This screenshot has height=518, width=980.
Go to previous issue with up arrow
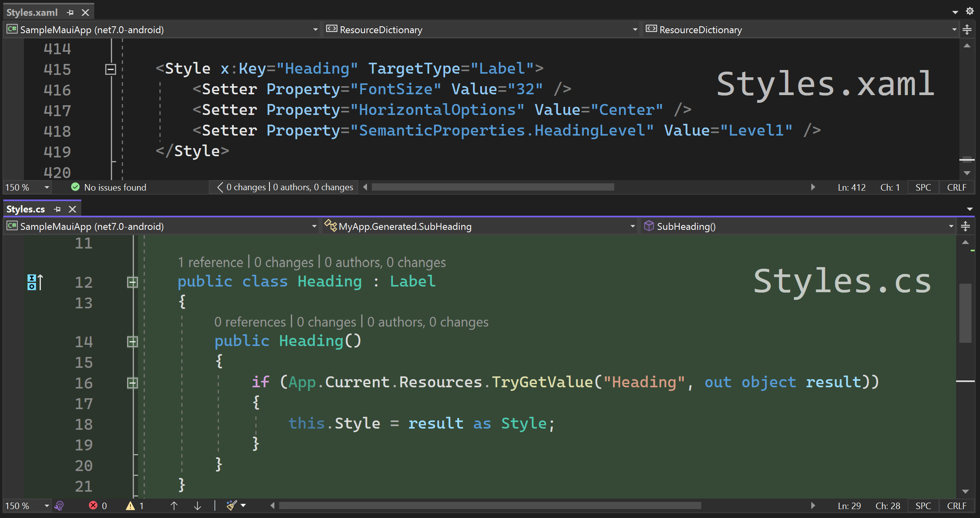174,505
